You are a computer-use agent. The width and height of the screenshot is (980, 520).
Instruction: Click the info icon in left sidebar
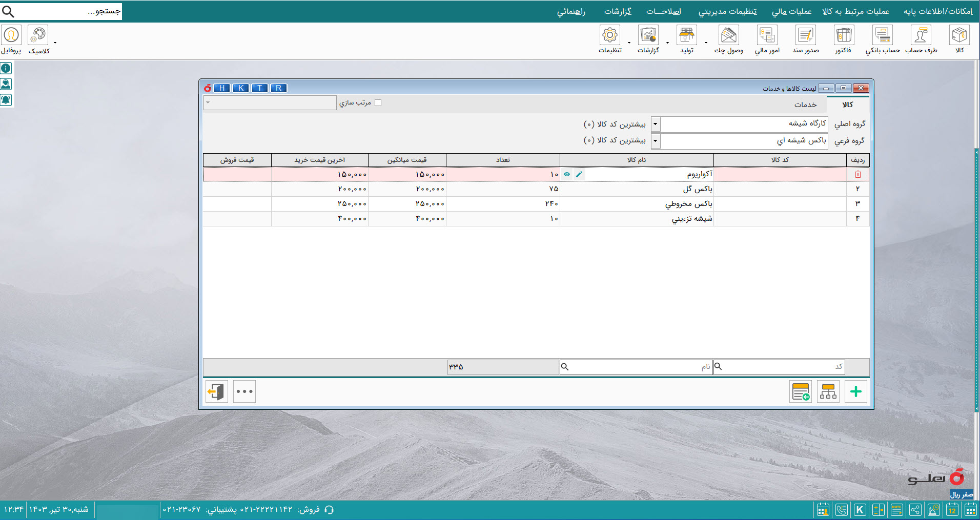6,68
